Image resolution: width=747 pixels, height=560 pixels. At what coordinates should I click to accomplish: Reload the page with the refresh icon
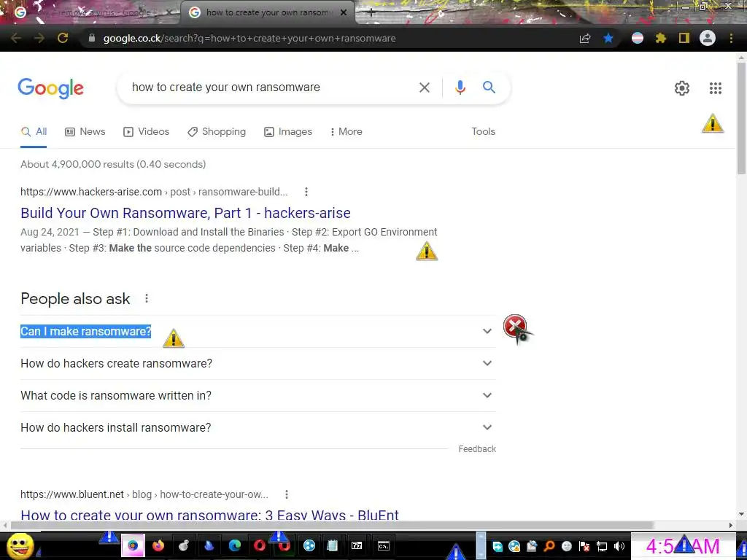63,38
